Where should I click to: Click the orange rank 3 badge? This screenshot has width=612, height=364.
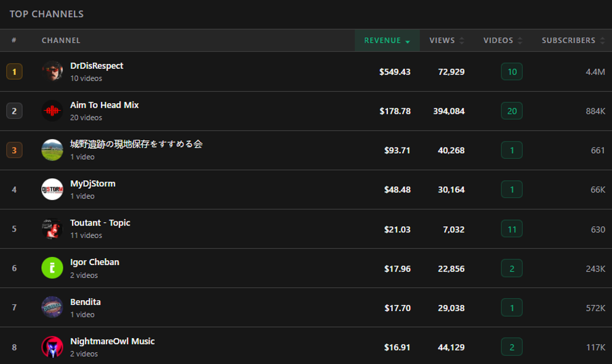(x=14, y=150)
